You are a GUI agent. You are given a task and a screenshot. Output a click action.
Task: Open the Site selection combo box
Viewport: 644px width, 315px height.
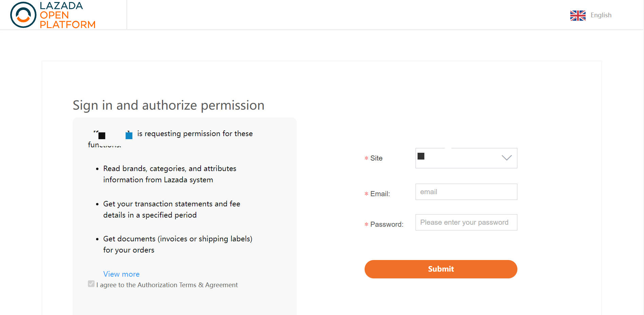click(466, 158)
